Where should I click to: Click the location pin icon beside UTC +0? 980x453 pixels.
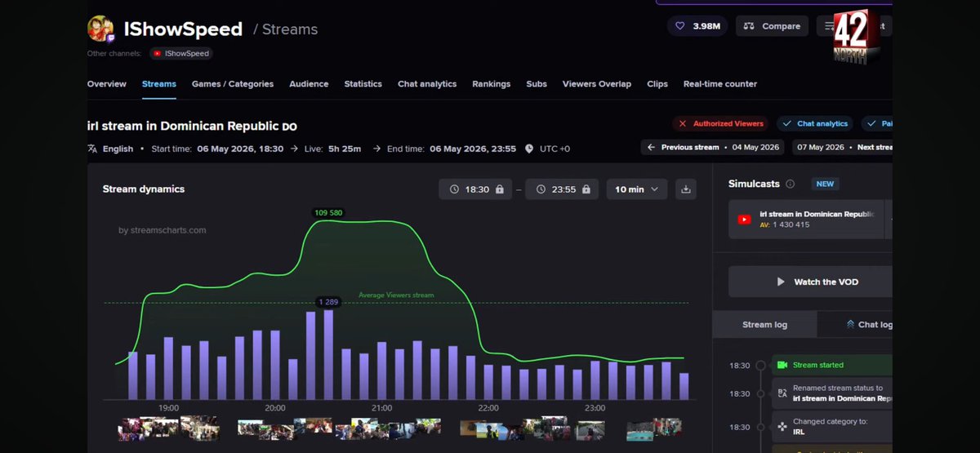[x=529, y=149]
